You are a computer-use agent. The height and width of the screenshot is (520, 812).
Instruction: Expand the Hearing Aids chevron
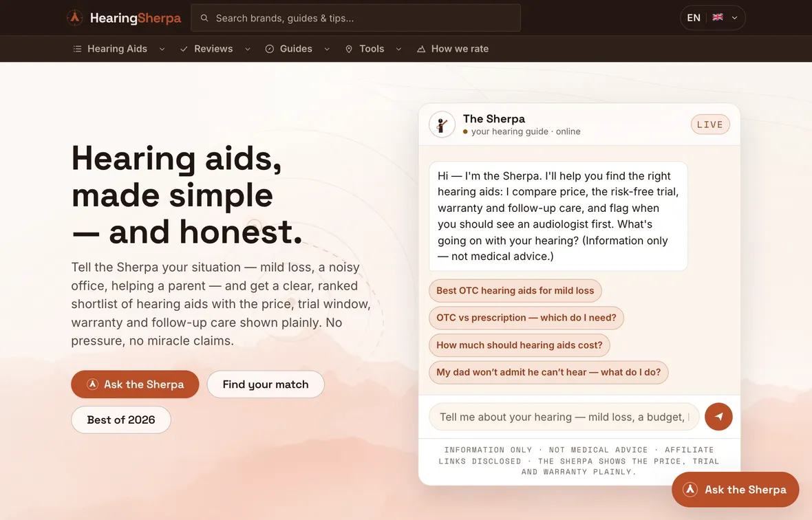click(162, 49)
